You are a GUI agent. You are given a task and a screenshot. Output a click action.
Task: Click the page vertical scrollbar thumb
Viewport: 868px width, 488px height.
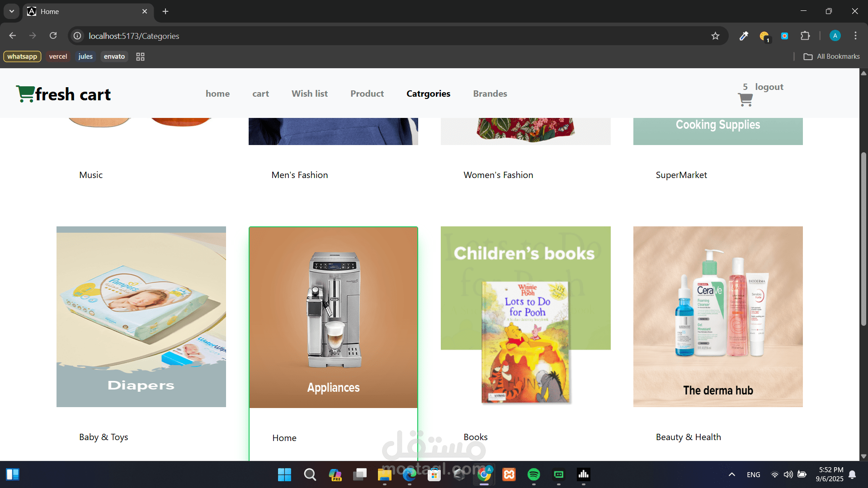[863, 239]
